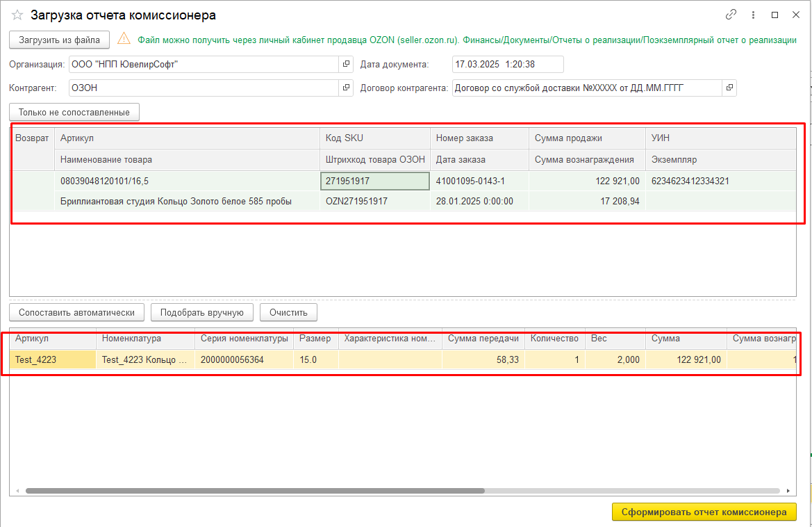Select series cell 2000000056364
Screen dimensions: 812x527
point(244,359)
